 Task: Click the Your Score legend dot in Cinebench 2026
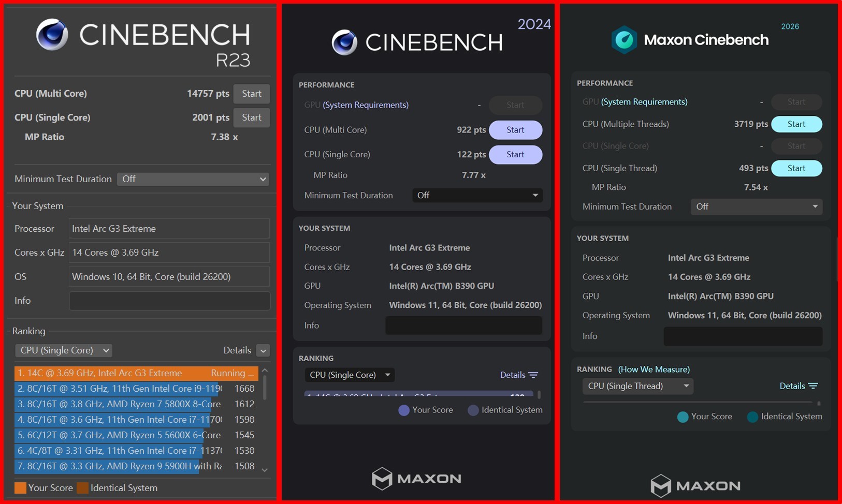(683, 417)
